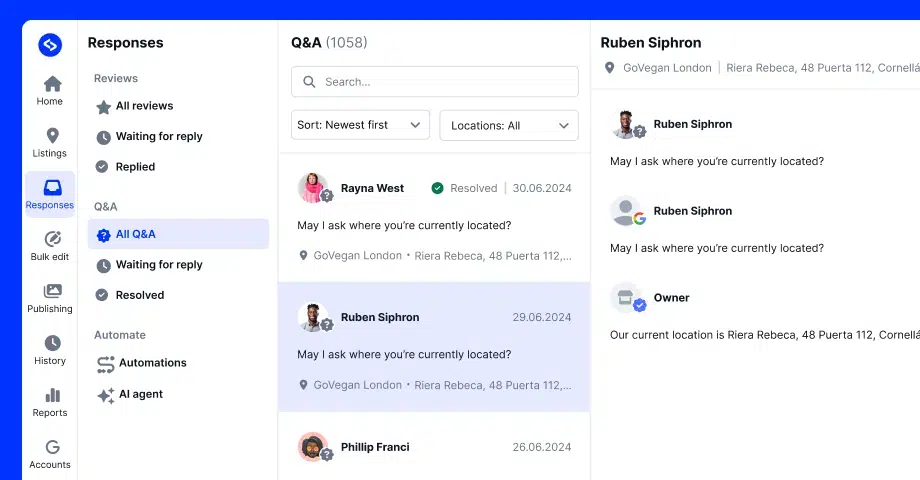This screenshot has height=480, width=920.
Task: Select All reviews in Reviews section
Action: (143, 106)
